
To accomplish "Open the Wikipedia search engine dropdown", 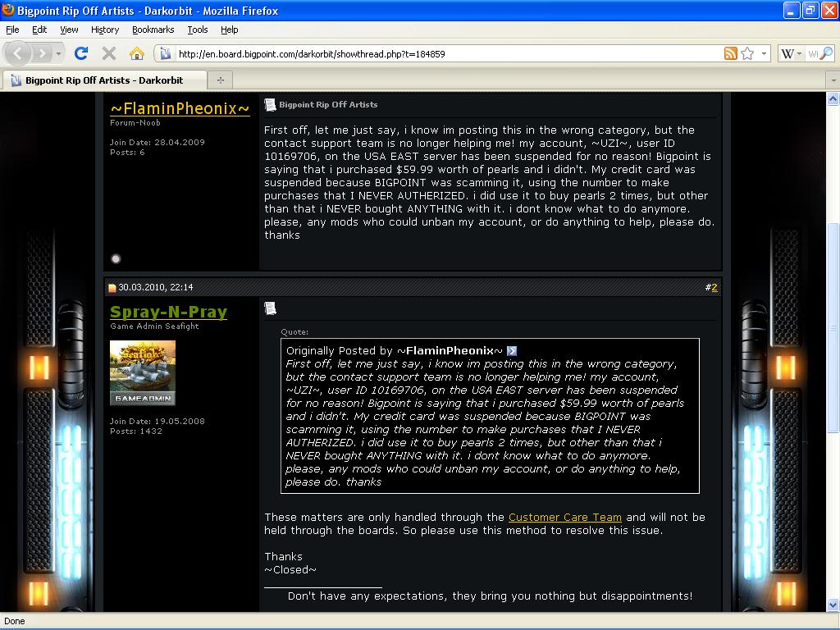I will tap(790, 53).
